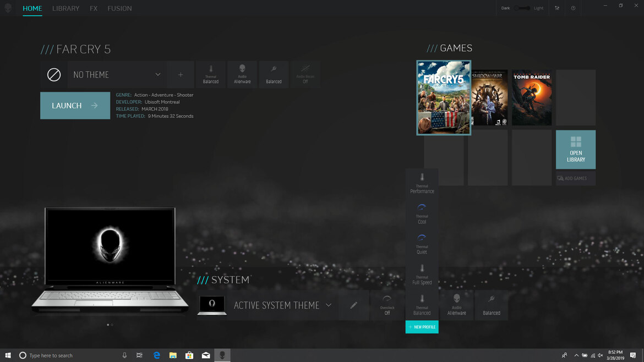Screen dimensions: 644x362
Task: Create a NEW PROFILE for thermal
Action: (422, 327)
